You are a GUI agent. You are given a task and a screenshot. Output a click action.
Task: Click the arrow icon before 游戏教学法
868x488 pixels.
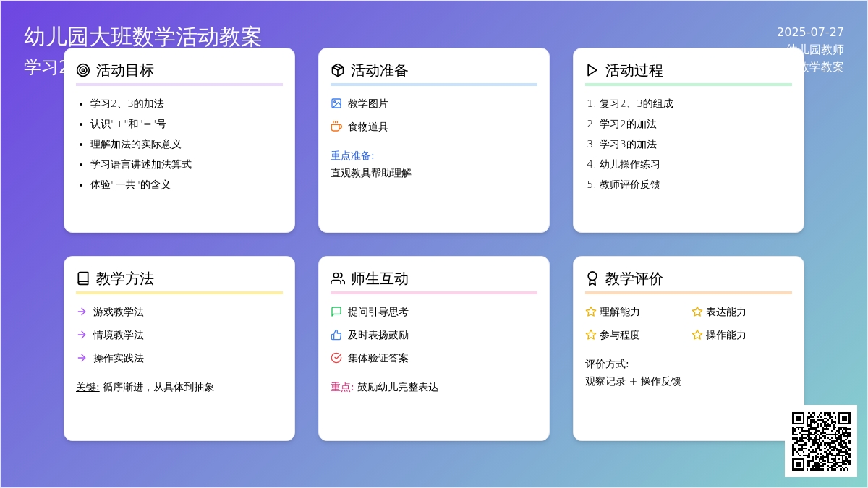click(x=82, y=312)
